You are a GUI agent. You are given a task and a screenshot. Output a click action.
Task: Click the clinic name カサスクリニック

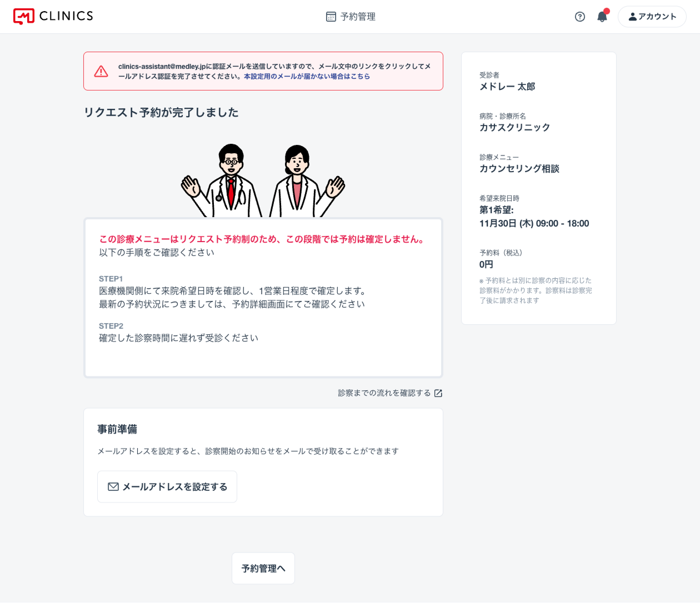coord(514,128)
